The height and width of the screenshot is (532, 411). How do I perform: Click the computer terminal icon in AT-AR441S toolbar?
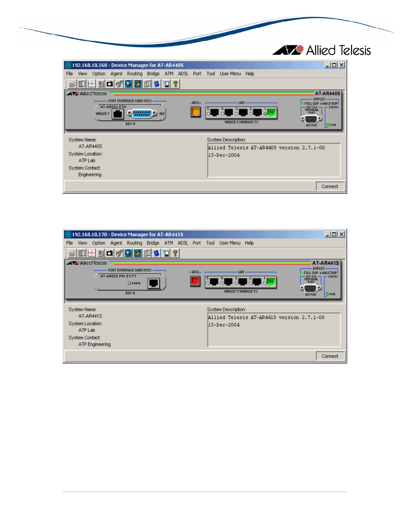tap(166, 253)
